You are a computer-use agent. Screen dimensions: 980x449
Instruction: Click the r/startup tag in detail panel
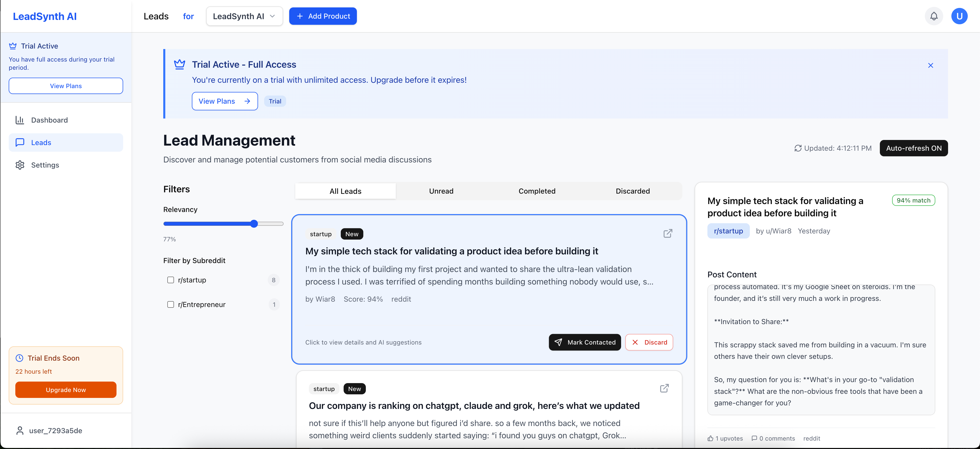click(728, 231)
